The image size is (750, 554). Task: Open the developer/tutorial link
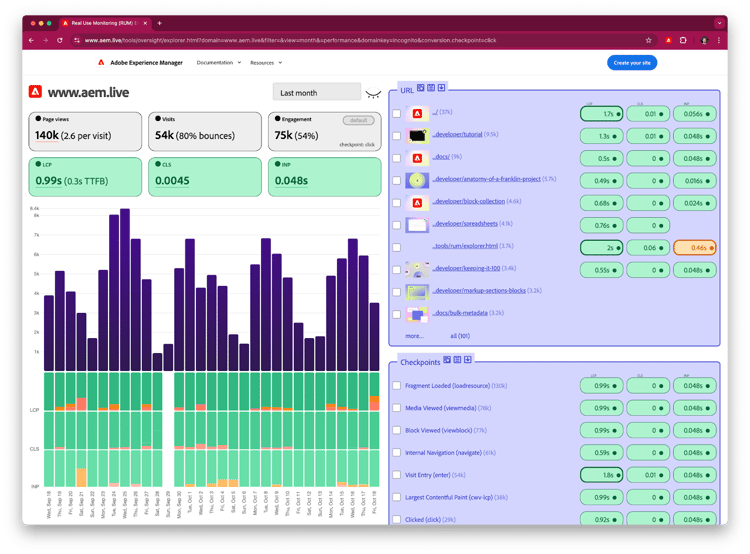(x=457, y=134)
